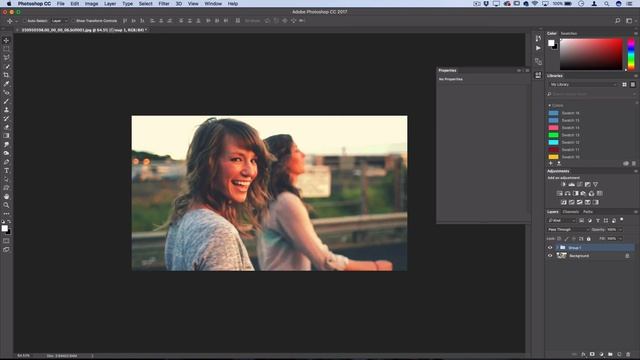Add content to library plus button
The width and height of the screenshot is (640, 360).
pos(551,164)
